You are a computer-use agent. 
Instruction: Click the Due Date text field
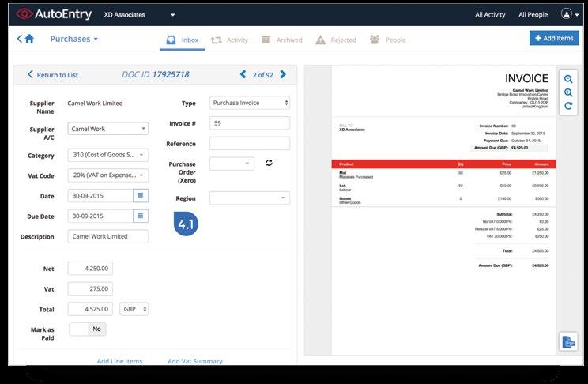(100, 216)
